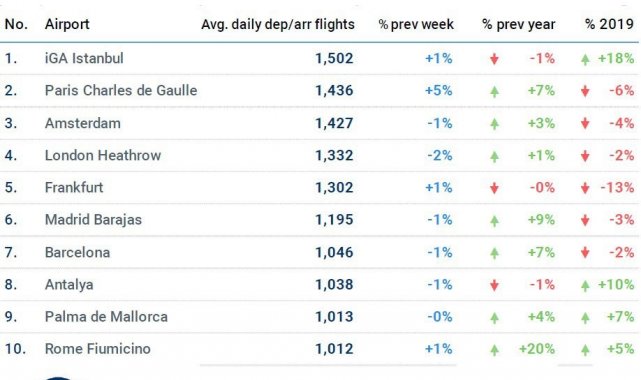Select London Heathrow airport name
641x380 pixels.
[103, 155]
